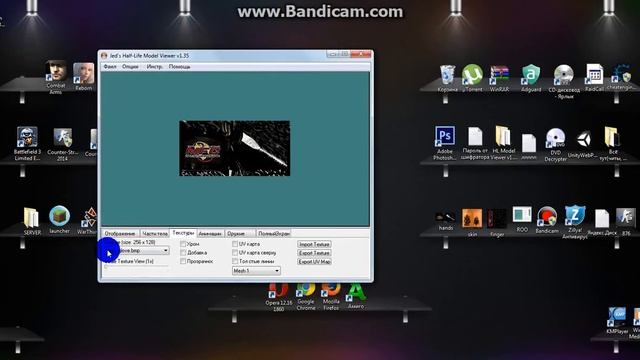Launch the RaidCall shortcut
Viewport: 640px width, 360px height.
pyautogui.click(x=594, y=78)
